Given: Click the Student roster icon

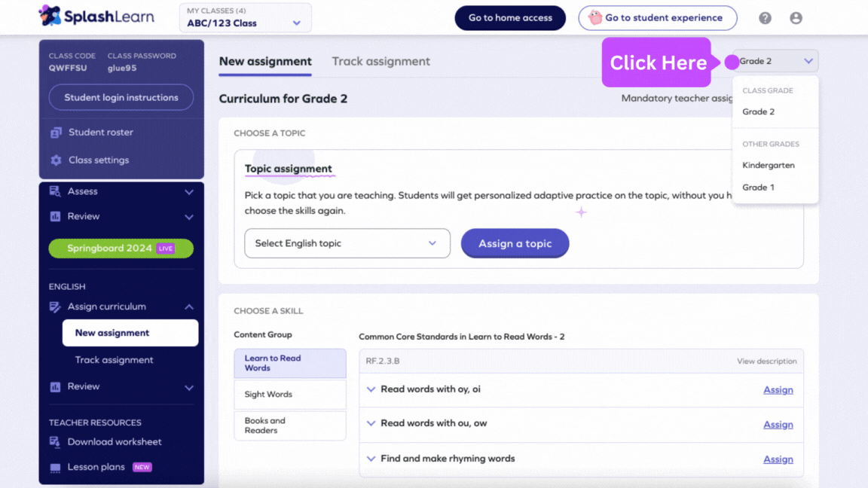Looking at the screenshot, I should [x=56, y=133].
